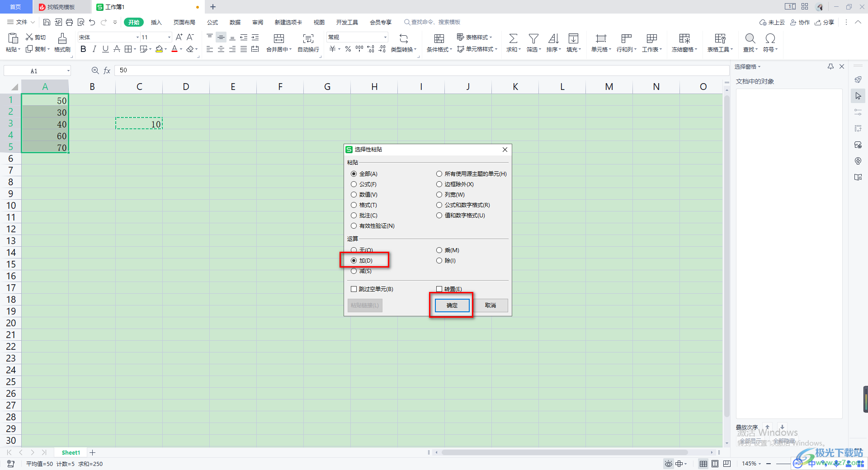The image size is (868, 470).
Task: Increase font size with A+ icon
Action: [179, 37]
